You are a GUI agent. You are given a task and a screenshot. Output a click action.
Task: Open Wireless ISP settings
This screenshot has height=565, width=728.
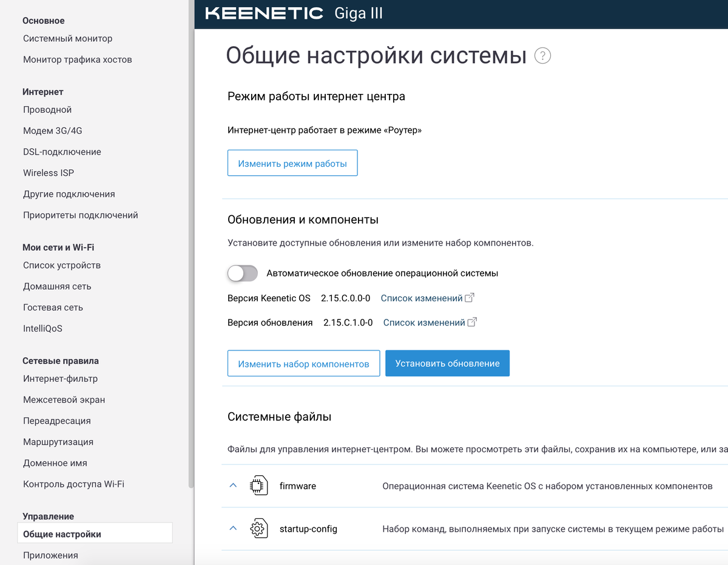[49, 173]
